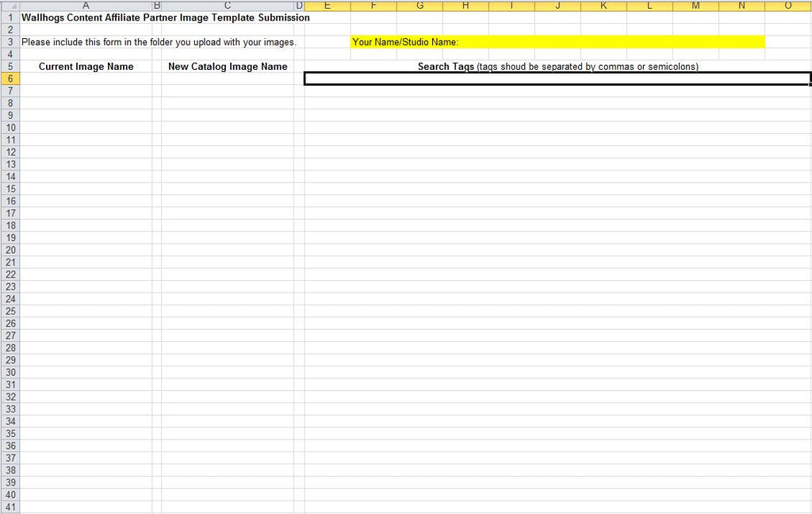
Task: Select the Wallhogs title cell in row 1
Action: 86,17
